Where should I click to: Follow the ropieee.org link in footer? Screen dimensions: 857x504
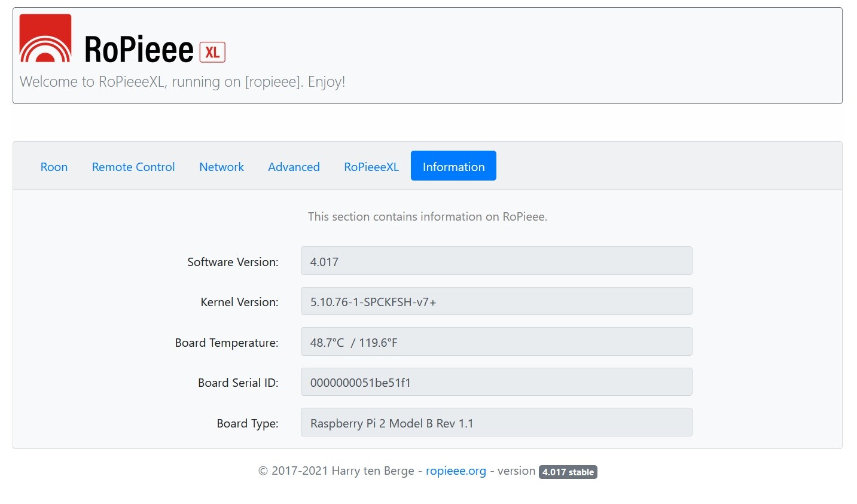(x=456, y=471)
